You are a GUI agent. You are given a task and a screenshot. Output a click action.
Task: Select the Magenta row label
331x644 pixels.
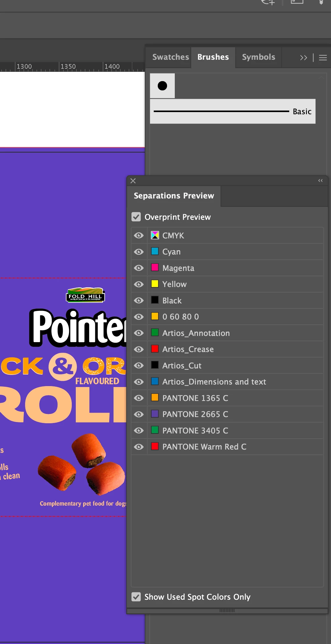(x=178, y=268)
